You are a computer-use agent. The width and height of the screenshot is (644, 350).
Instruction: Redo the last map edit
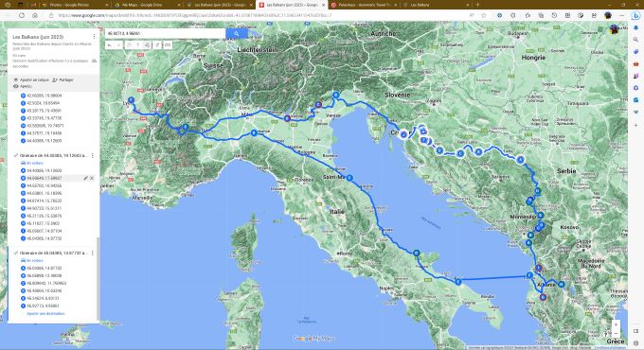(x=118, y=45)
